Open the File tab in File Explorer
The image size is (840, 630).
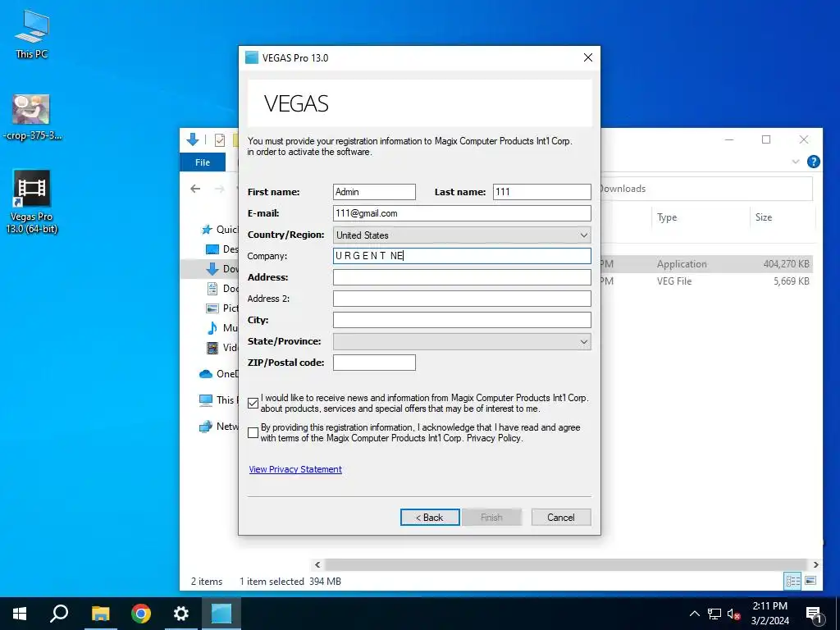point(203,162)
